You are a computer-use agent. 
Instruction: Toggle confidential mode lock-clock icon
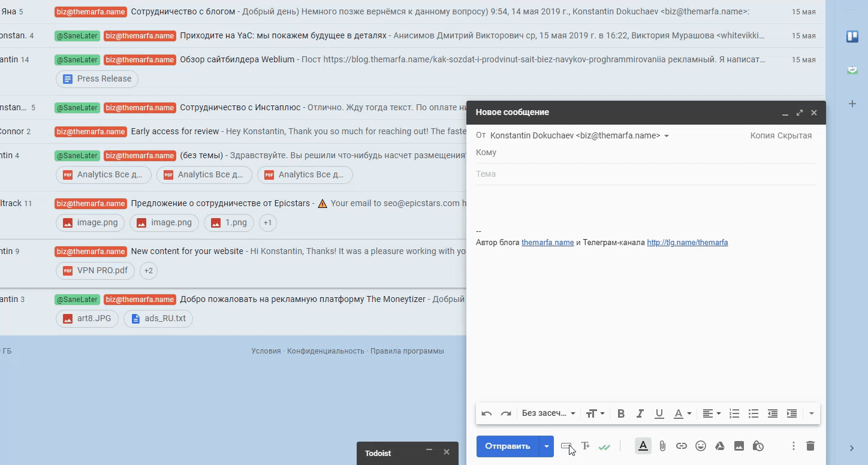pyautogui.click(x=758, y=446)
